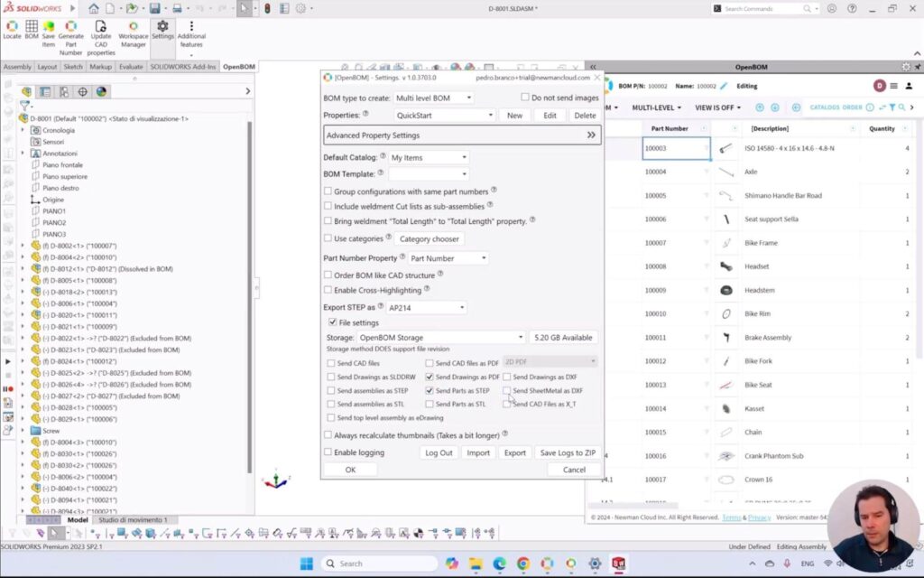Open the DimXpertManager crosshair tab
This screenshot has height=578, width=924.
click(x=82, y=91)
